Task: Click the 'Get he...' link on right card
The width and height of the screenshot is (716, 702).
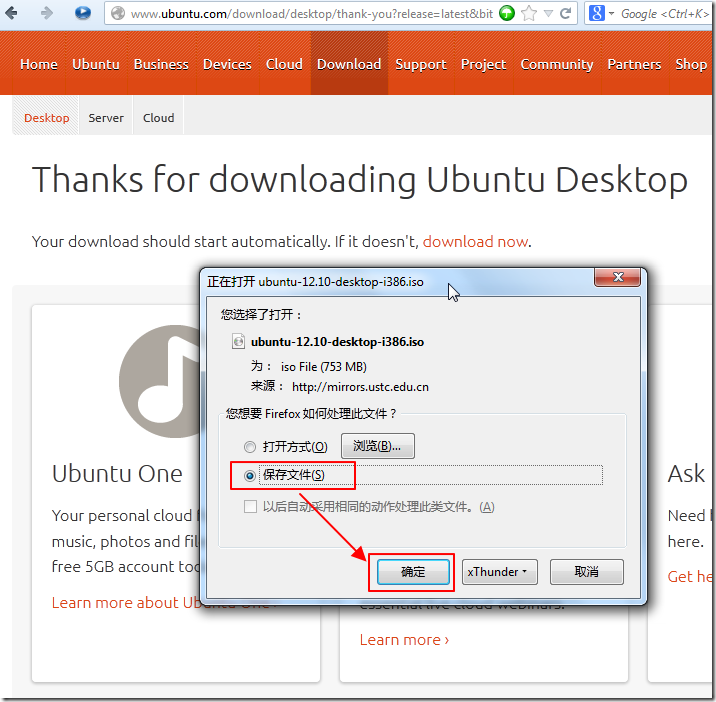Action: coord(690,576)
